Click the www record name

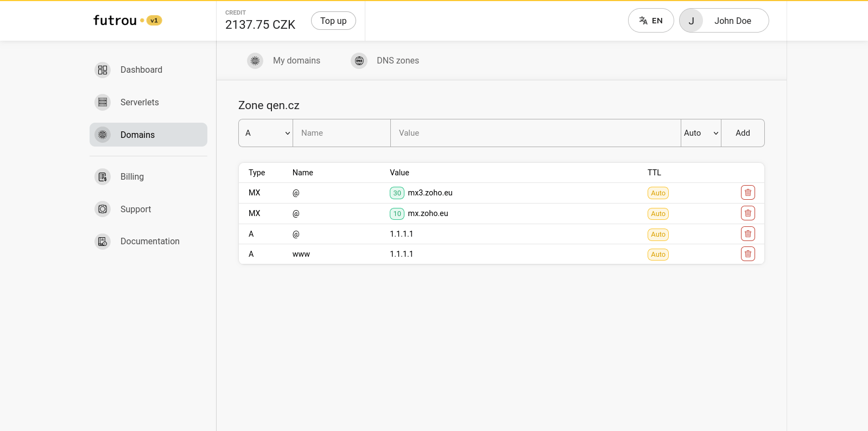coord(301,254)
